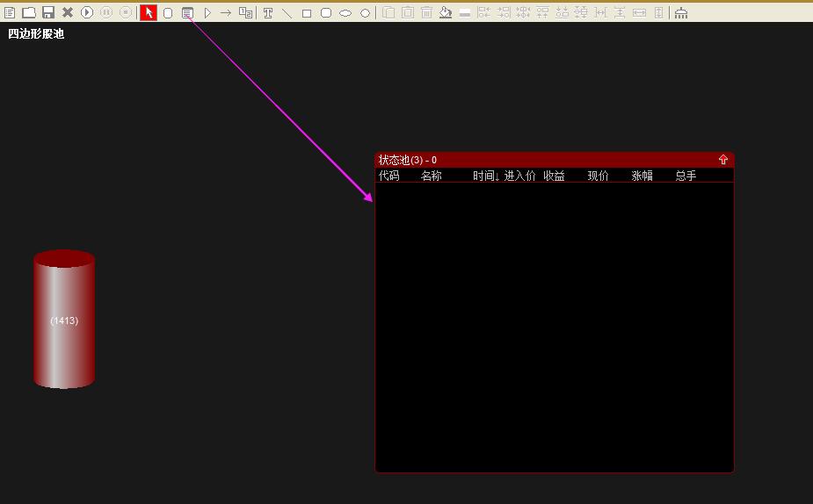Click the align horizontal centers icon
The image size is (813, 504).
point(523,13)
